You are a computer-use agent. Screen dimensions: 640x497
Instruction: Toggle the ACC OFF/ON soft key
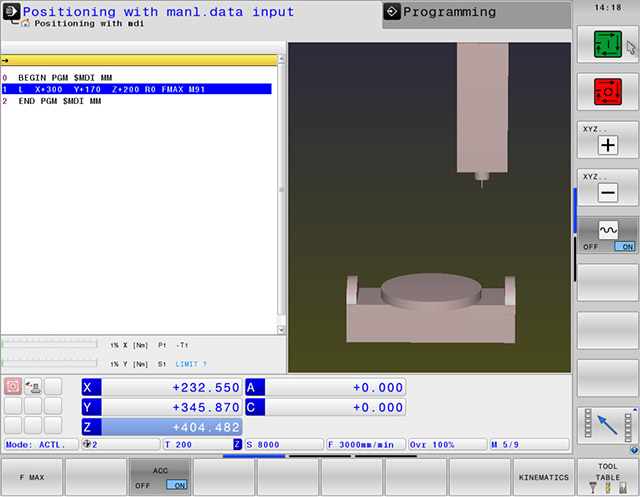point(160,477)
